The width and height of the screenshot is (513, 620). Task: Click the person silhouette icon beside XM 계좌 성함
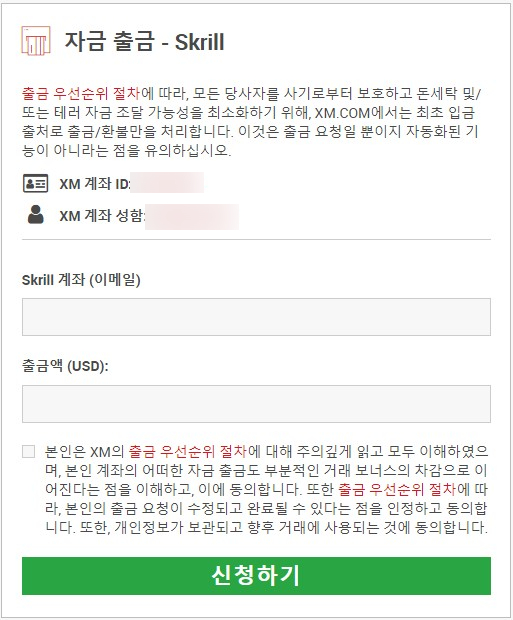(x=36, y=215)
